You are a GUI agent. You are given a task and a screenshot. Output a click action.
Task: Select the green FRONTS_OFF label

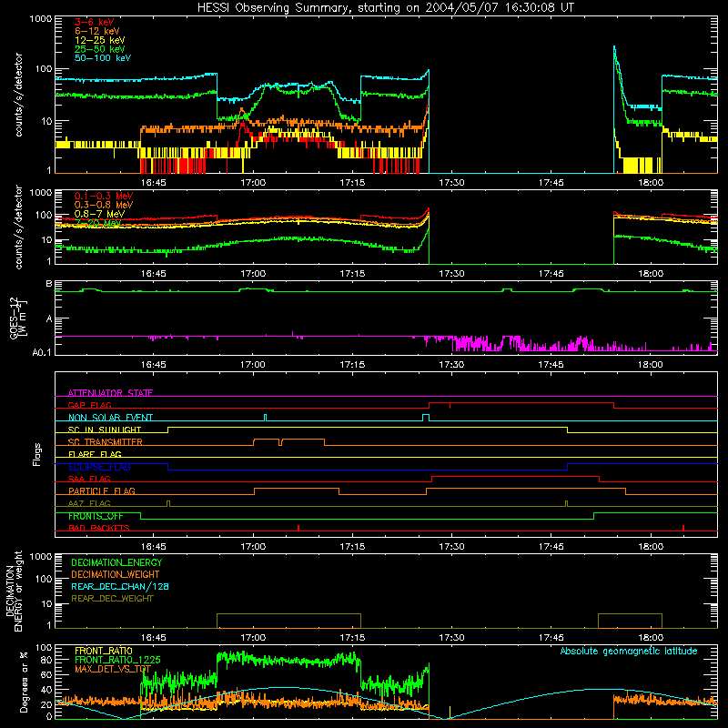click(x=96, y=516)
